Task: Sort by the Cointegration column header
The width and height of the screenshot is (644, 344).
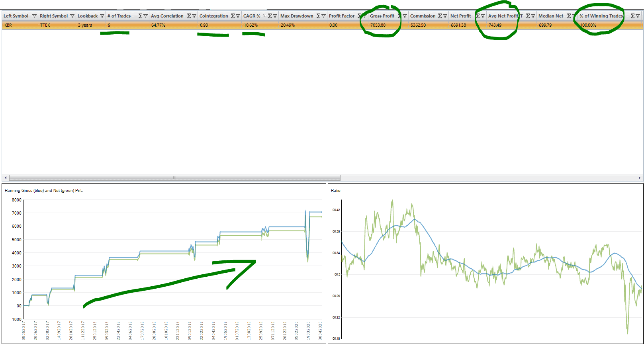Action: click(214, 16)
